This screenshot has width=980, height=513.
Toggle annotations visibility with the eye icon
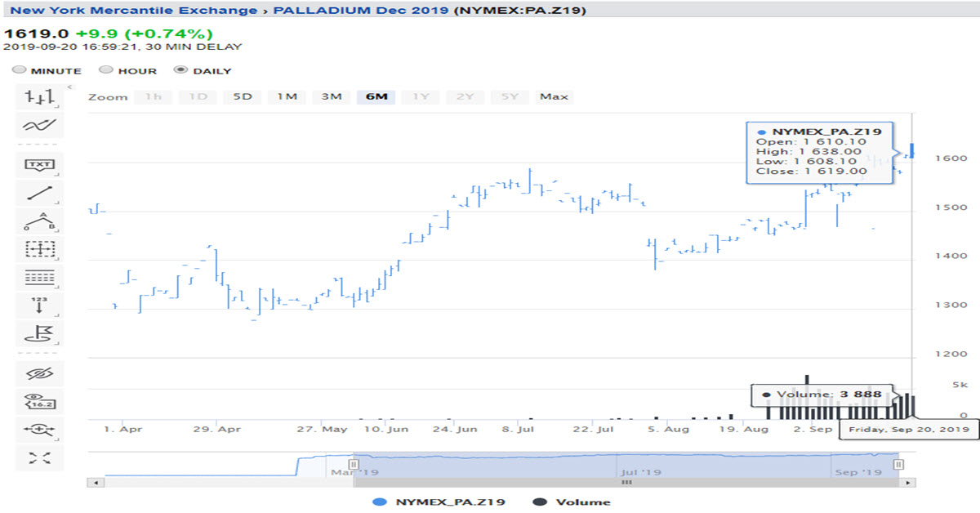click(x=40, y=373)
